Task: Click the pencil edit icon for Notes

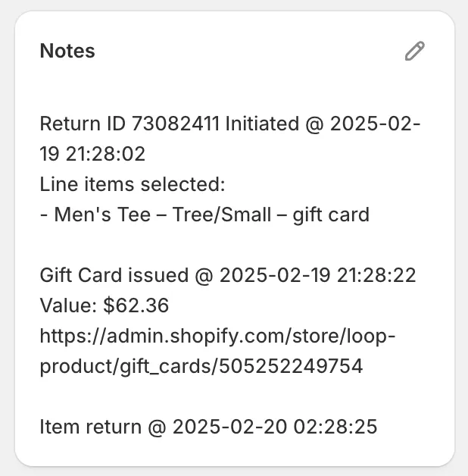Action: point(415,51)
